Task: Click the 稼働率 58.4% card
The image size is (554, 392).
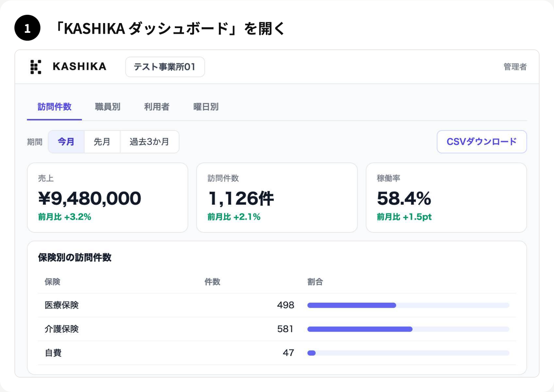Action: (x=446, y=197)
